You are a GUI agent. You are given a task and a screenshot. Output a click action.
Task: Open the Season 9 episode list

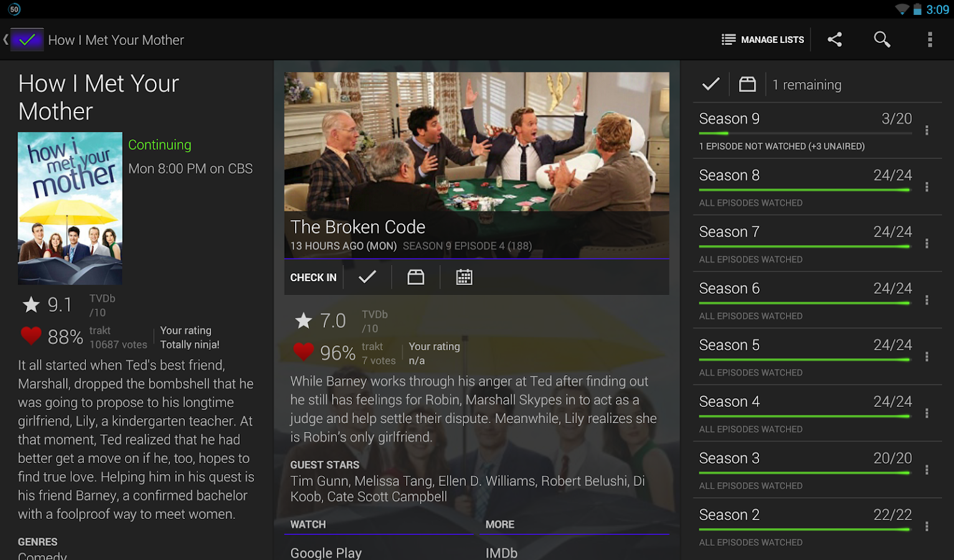pyautogui.click(x=805, y=131)
